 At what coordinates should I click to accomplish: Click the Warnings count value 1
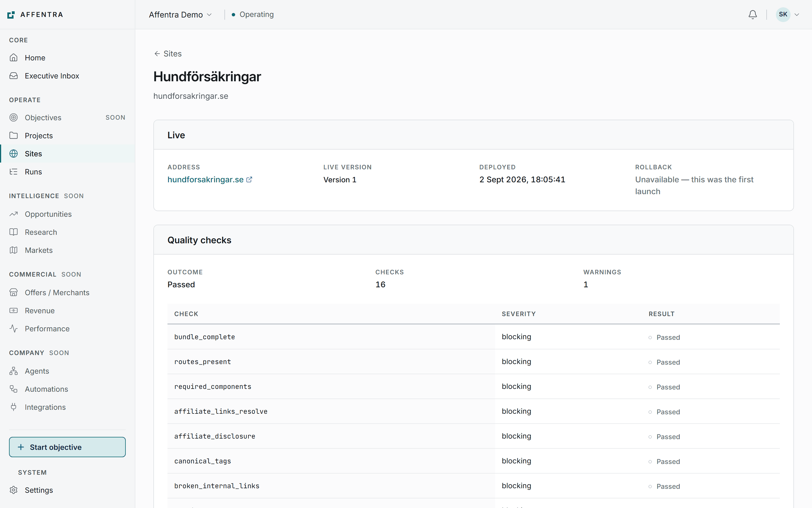pyautogui.click(x=586, y=284)
